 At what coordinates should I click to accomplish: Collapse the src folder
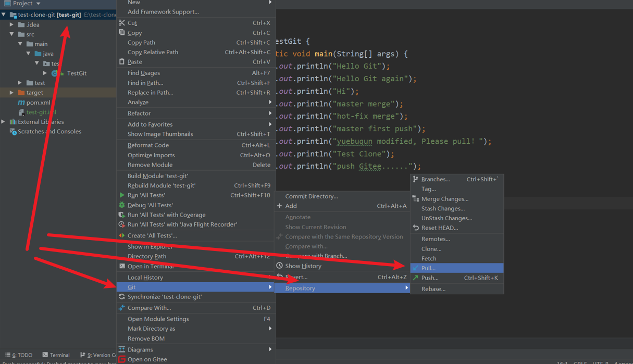tap(12, 34)
